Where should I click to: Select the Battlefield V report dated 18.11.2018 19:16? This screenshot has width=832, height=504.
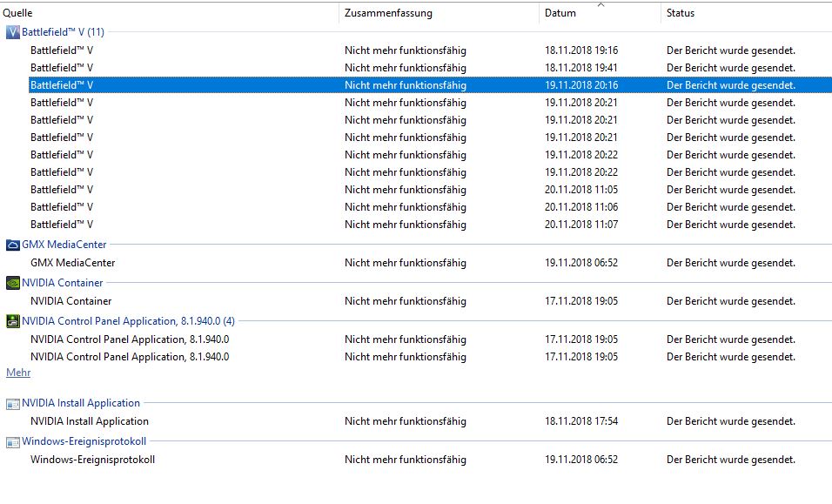click(x=430, y=50)
